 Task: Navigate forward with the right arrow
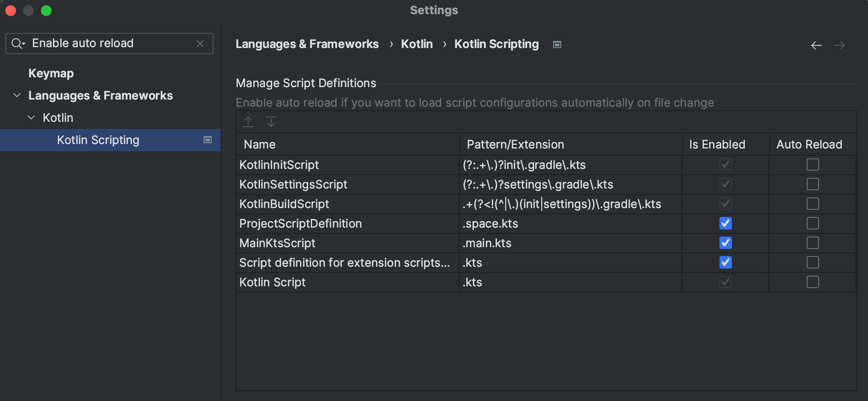click(x=840, y=45)
